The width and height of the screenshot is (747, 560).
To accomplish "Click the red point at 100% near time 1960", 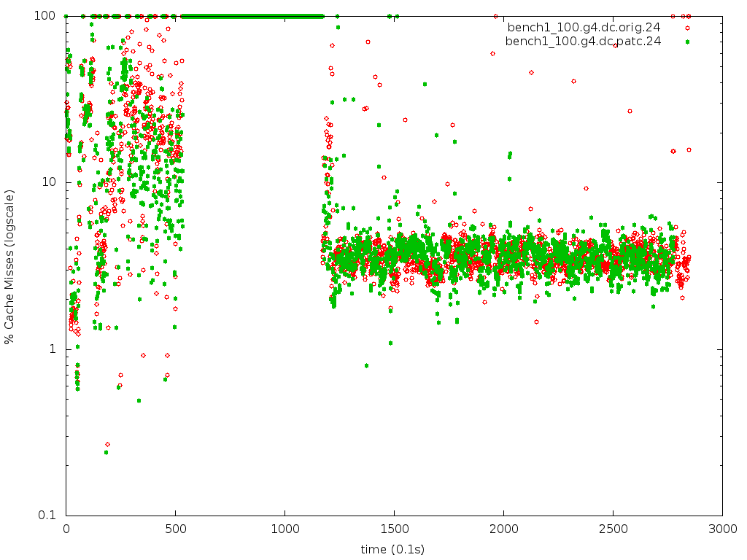I will [x=495, y=15].
